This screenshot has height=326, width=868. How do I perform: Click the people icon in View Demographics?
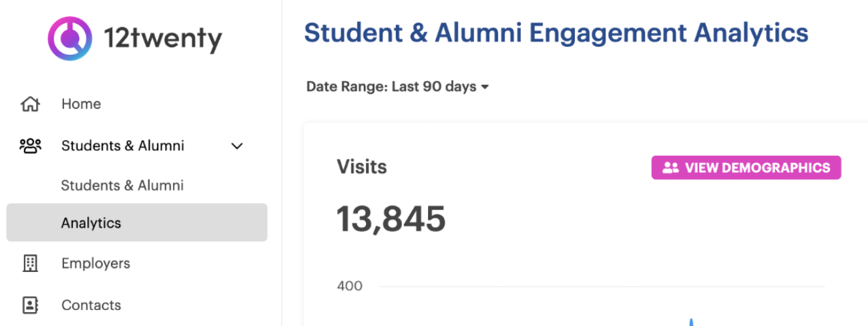670,168
